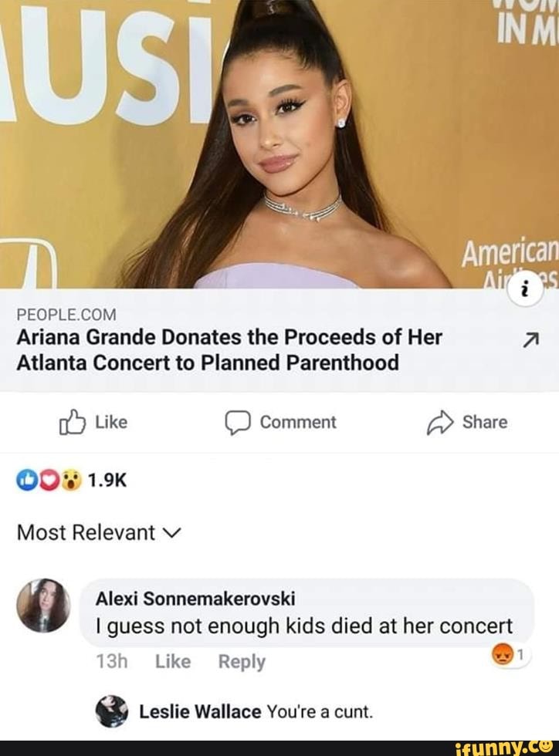Viewport: 559px width, 756px height.
Task: Click the Comment speech bubble button
Action: (x=281, y=422)
